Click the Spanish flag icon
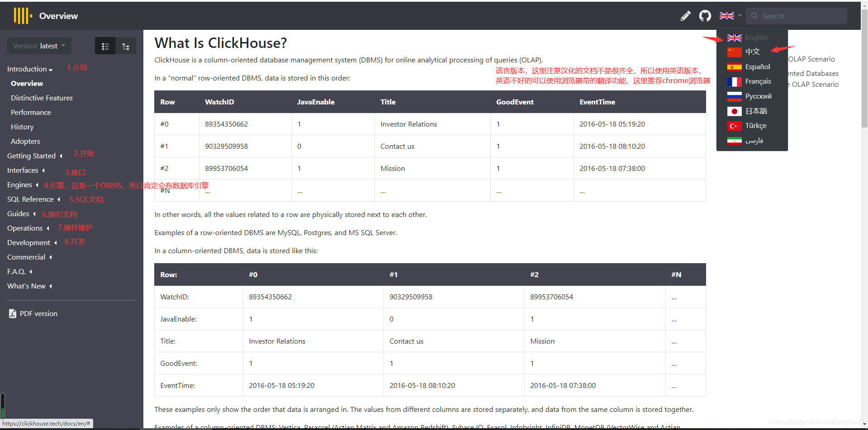The height and width of the screenshot is (430, 868). point(734,67)
